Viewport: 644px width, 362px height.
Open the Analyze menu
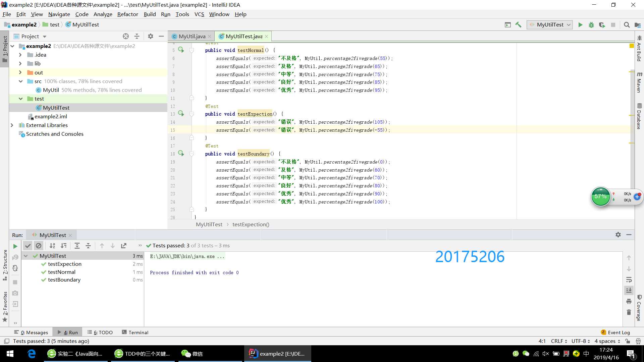(103, 14)
